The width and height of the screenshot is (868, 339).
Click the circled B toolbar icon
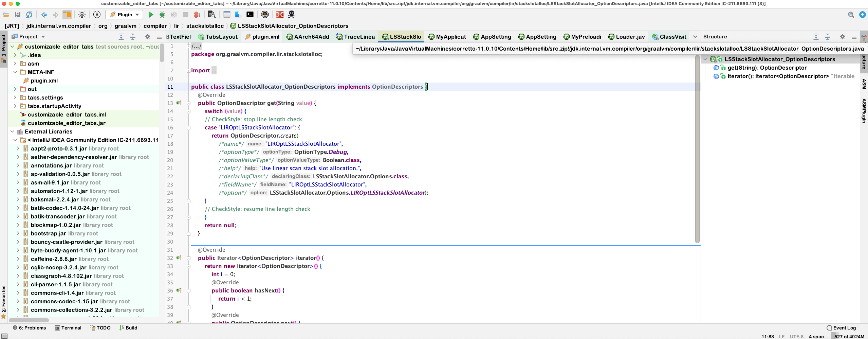coord(97,15)
